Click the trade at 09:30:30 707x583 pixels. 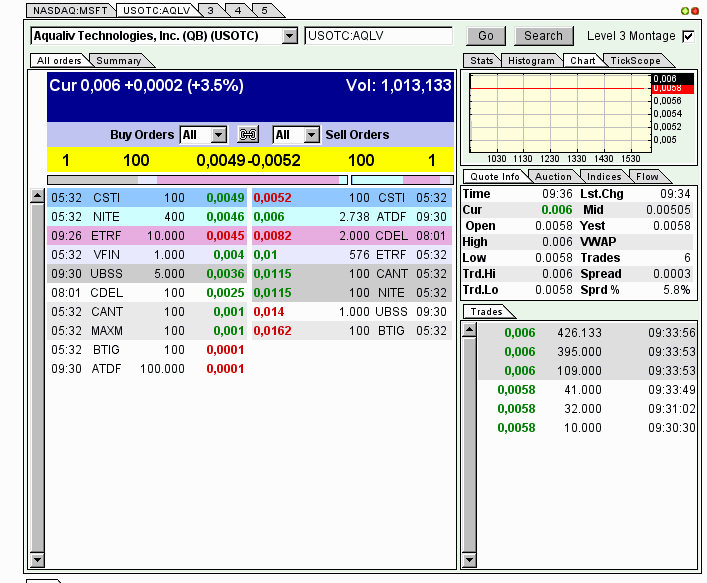point(587,427)
